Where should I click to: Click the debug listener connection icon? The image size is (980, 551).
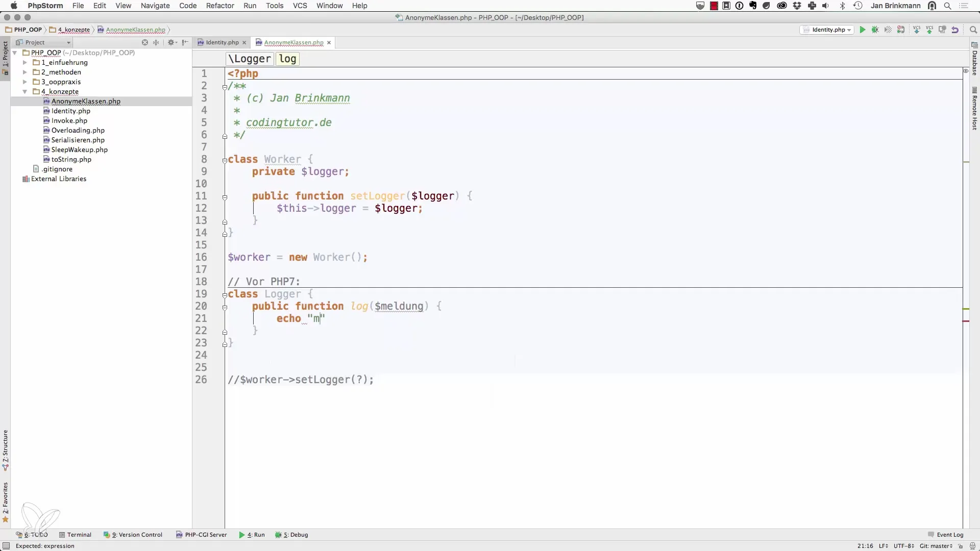click(901, 30)
